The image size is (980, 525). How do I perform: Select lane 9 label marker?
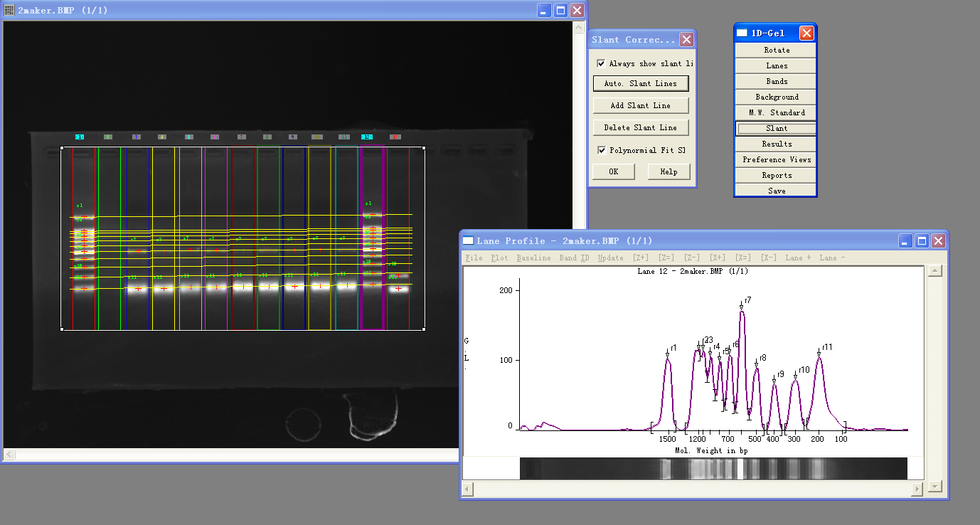[292, 137]
